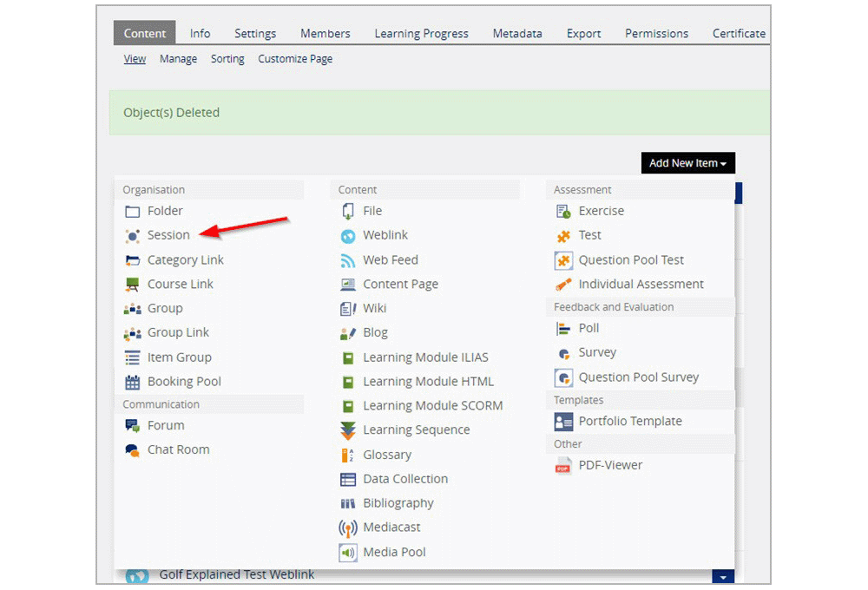Image resolution: width=868 pixels, height=590 pixels.
Task: Open the Customize Page subtab
Action: point(295,59)
